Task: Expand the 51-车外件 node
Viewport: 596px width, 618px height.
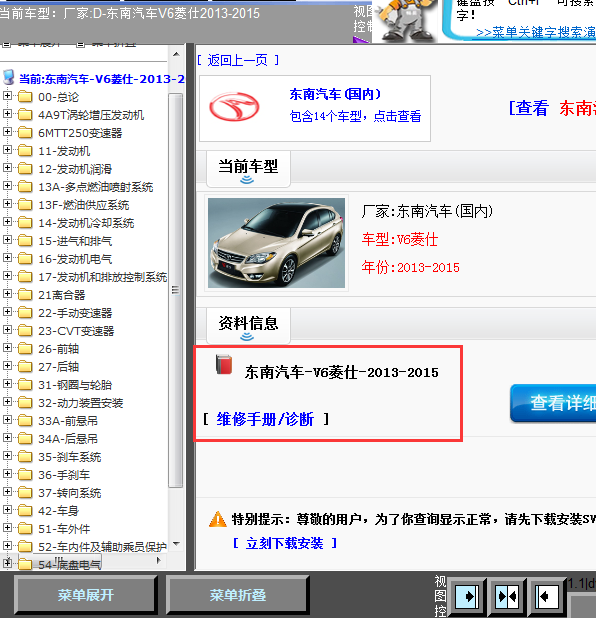Action: (x=7, y=528)
